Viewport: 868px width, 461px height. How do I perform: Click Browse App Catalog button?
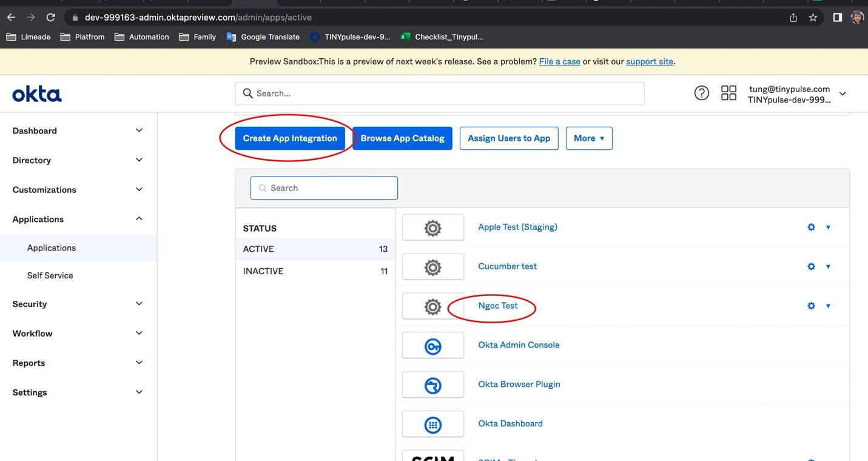tap(402, 138)
